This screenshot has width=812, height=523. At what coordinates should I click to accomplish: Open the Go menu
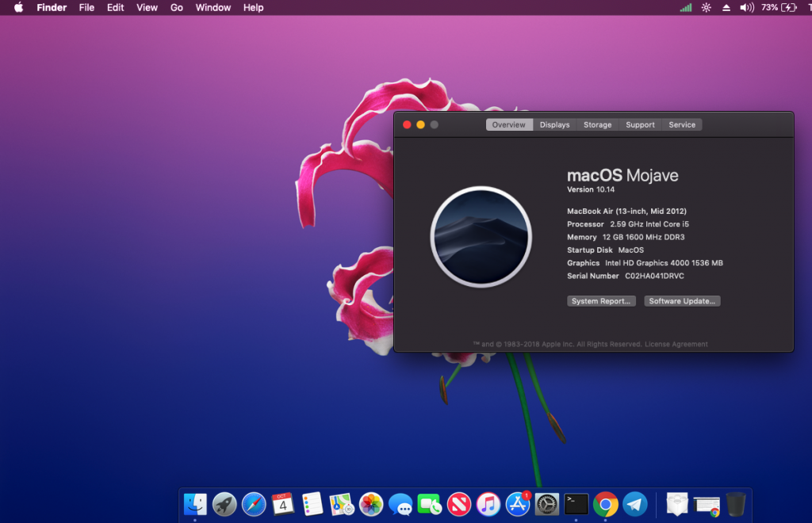(x=176, y=7)
